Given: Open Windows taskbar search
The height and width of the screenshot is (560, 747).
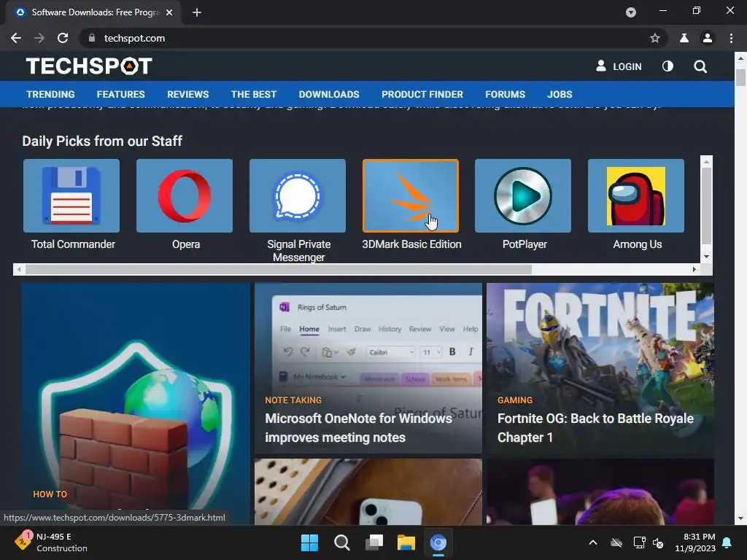Looking at the screenshot, I should [341, 542].
